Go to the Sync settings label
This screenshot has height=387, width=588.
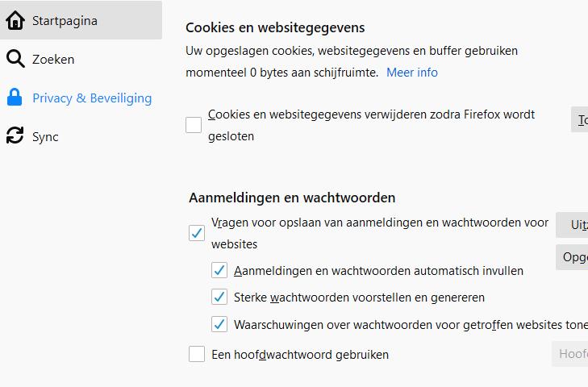[x=45, y=136]
